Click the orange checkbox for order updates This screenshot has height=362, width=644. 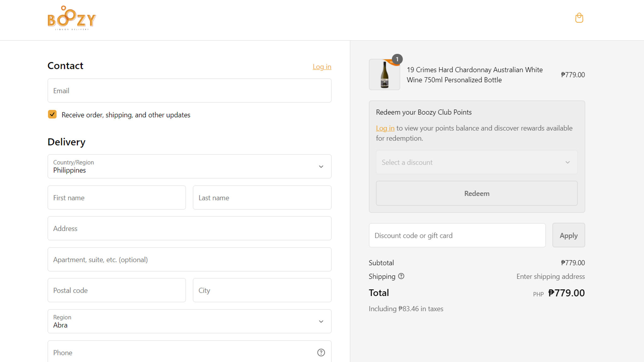pyautogui.click(x=52, y=114)
